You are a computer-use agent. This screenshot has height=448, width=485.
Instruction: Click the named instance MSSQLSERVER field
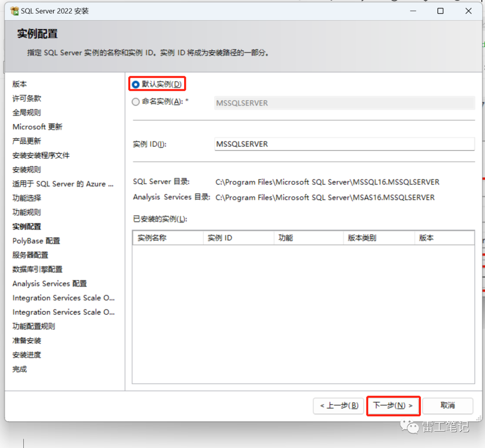click(x=344, y=103)
